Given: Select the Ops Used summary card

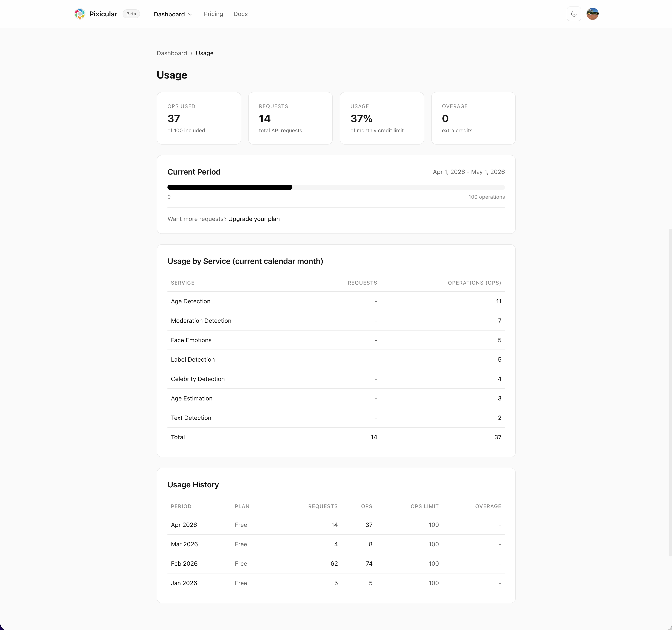Looking at the screenshot, I should pyautogui.click(x=199, y=118).
